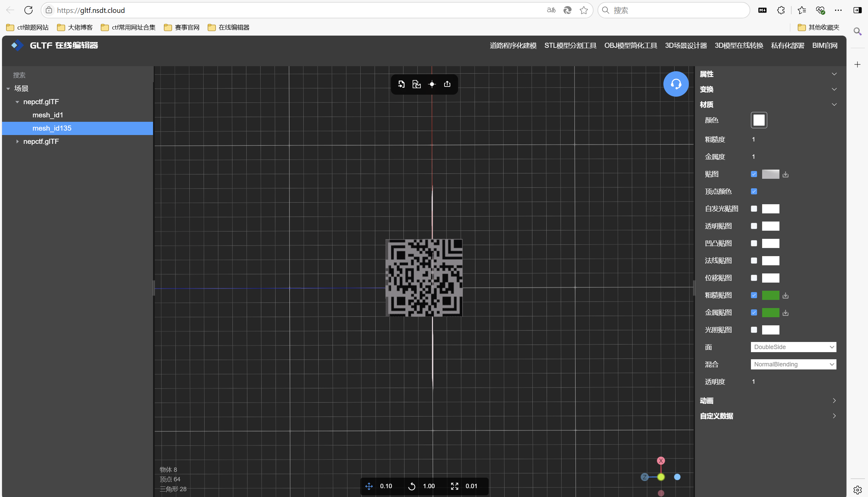
Task: Click the focus target icon in viewport toolbar
Action: [432, 84]
